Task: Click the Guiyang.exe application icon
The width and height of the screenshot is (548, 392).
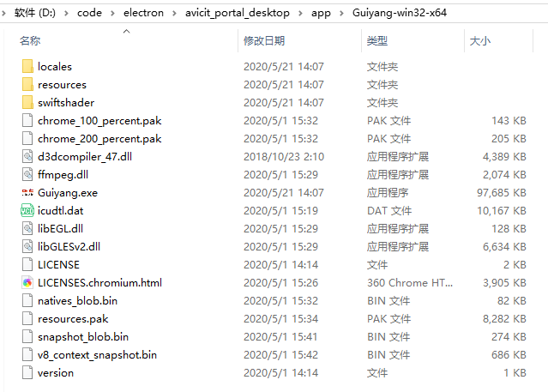Action: tap(27, 192)
